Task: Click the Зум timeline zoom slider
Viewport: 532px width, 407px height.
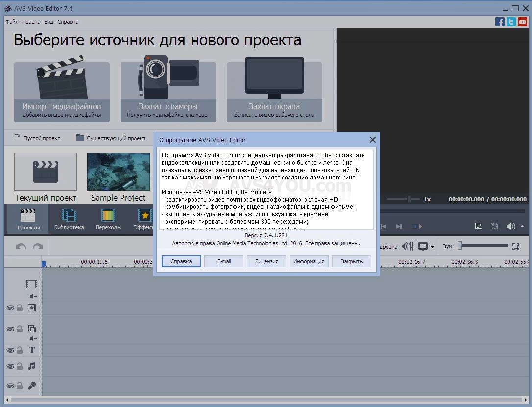Action: (484, 246)
